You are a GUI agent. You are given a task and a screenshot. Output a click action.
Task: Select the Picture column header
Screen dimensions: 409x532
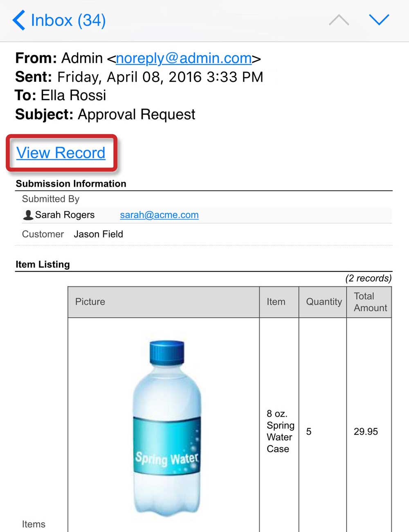pos(90,302)
